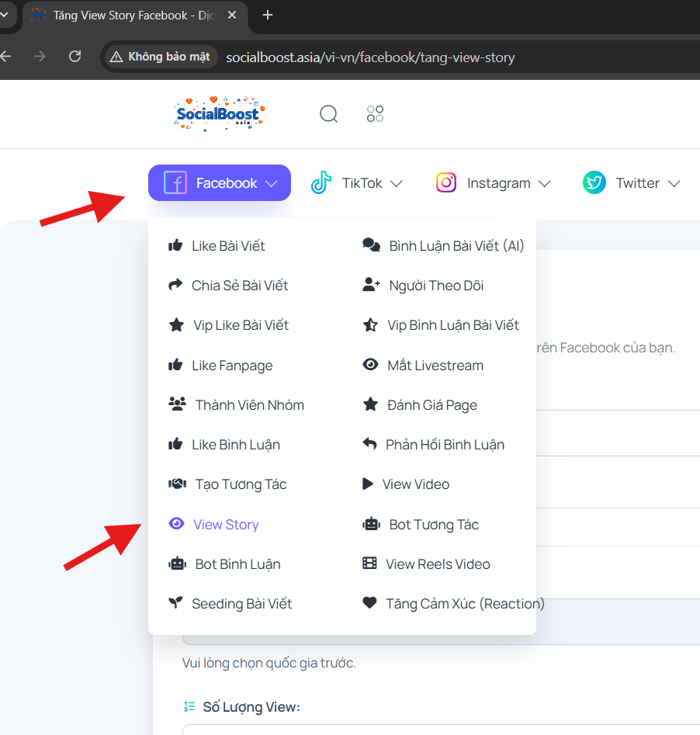Open the browser tab list chevron
The width and height of the screenshot is (700, 735).
point(4,15)
